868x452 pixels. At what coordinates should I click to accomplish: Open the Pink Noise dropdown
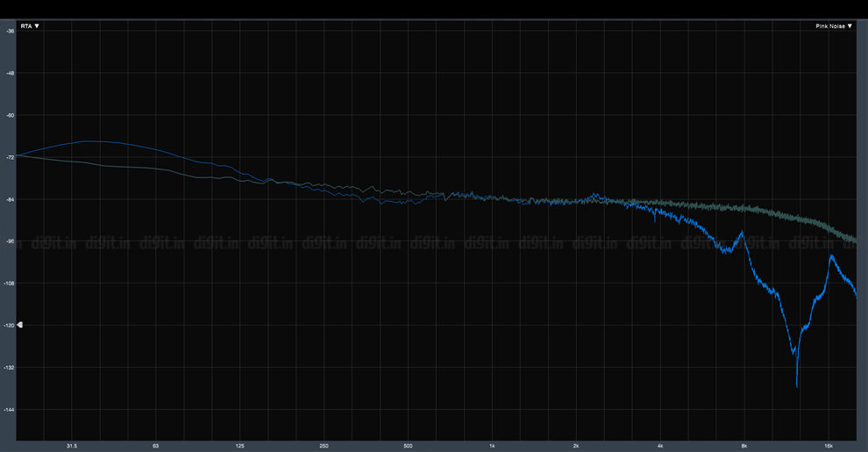click(x=834, y=26)
